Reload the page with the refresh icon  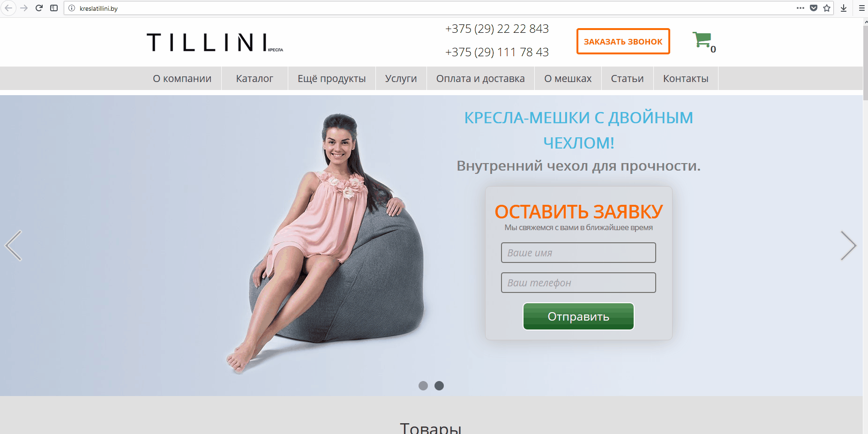click(39, 8)
